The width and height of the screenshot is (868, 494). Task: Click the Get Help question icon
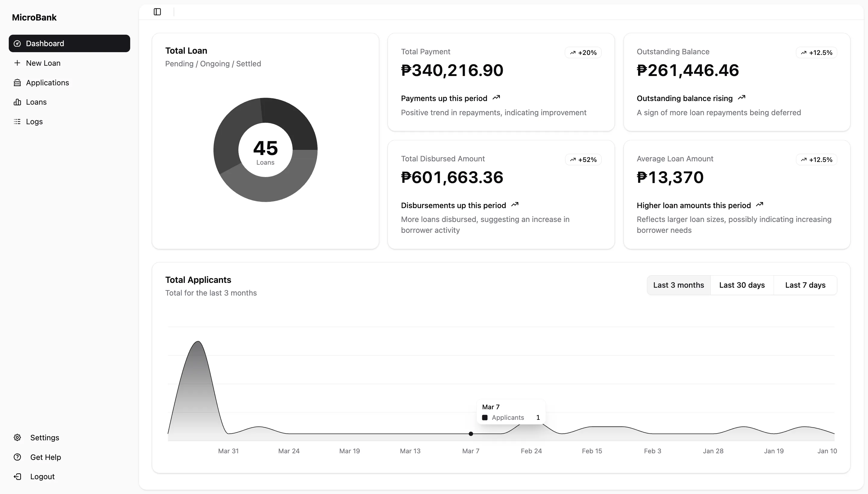[17, 457]
